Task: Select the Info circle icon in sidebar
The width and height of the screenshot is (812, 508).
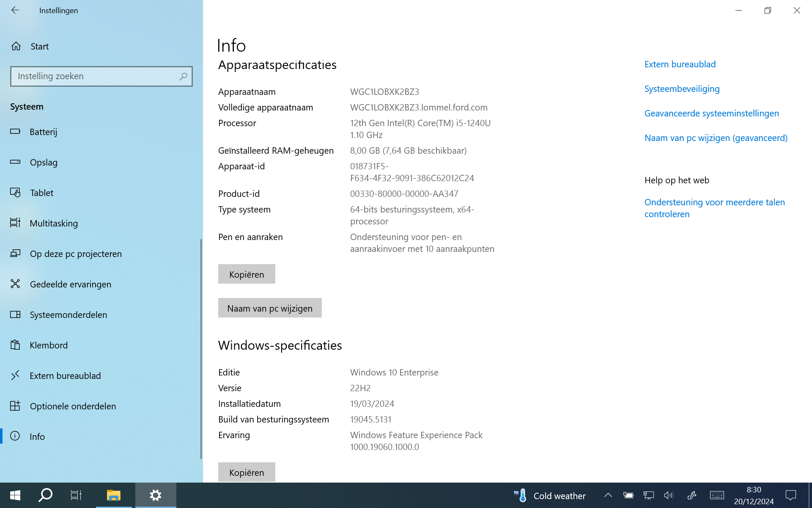Action: [15, 436]
